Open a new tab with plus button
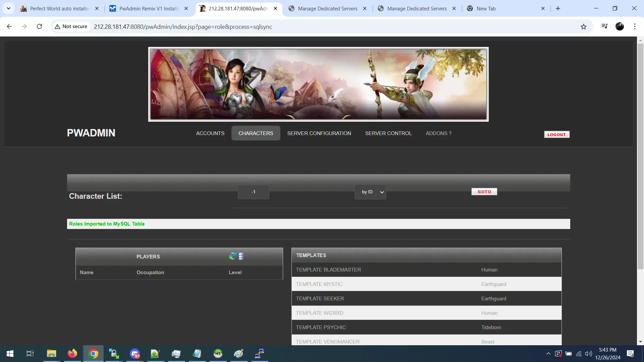 (x=558, y=8)
